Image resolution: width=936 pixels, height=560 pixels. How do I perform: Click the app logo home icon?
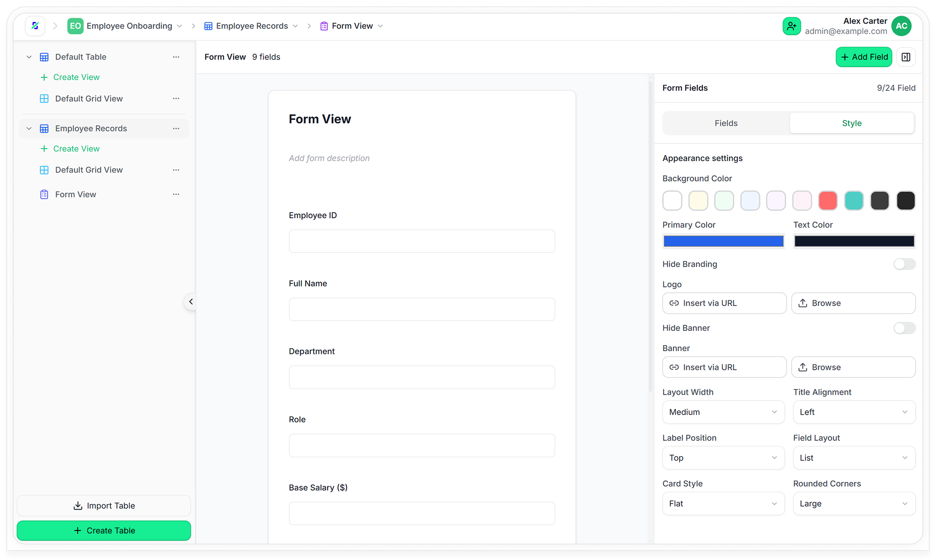click(35, 26)
